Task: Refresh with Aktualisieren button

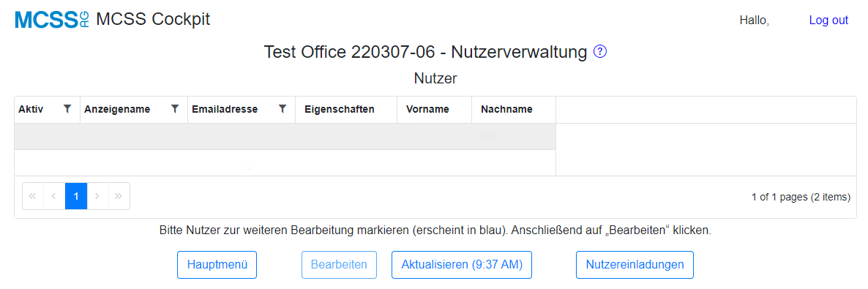Action: coord(462,265)
